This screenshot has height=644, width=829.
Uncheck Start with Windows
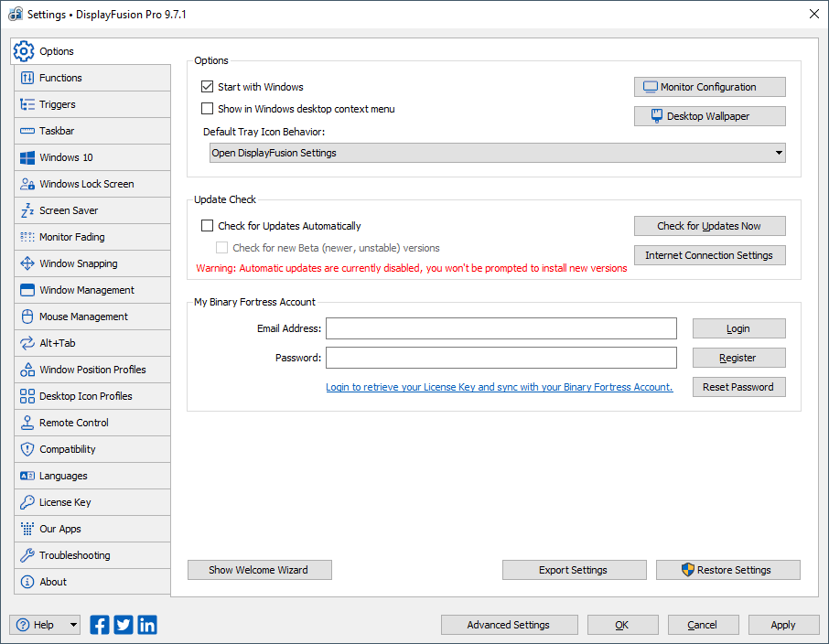click(x=207, y=87)
